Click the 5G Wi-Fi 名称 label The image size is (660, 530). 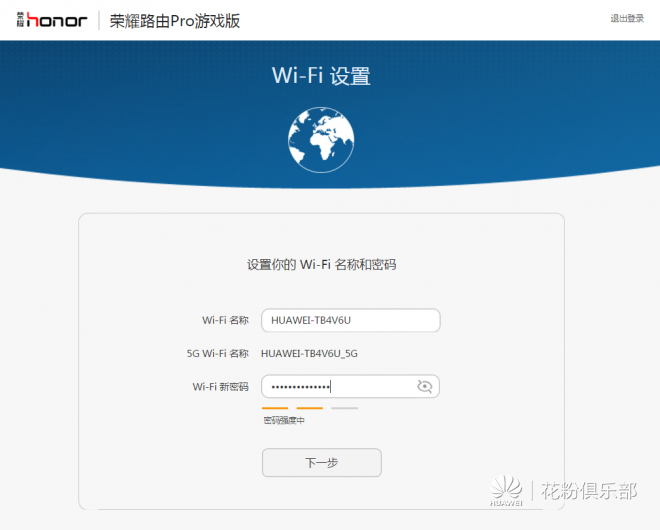click(218, 354)
